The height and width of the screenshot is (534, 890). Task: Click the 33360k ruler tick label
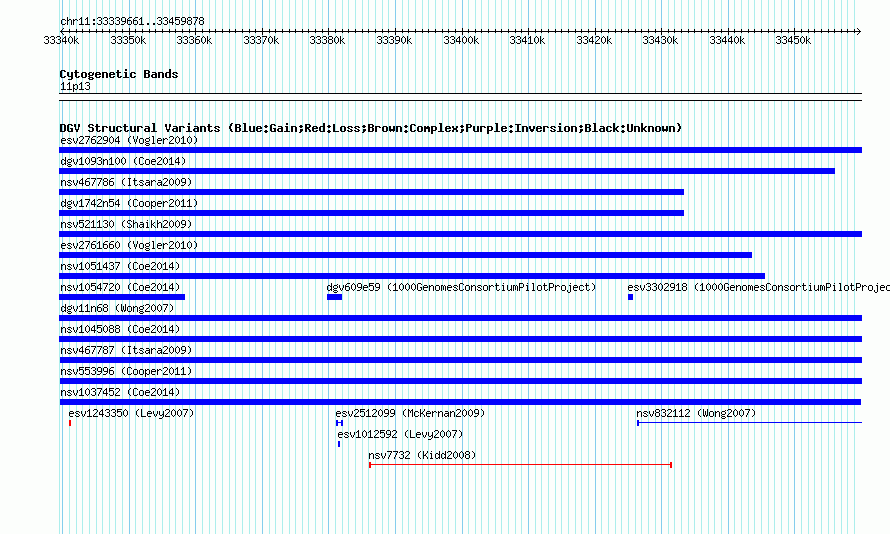pyautogui.click(x=194, y=40)
